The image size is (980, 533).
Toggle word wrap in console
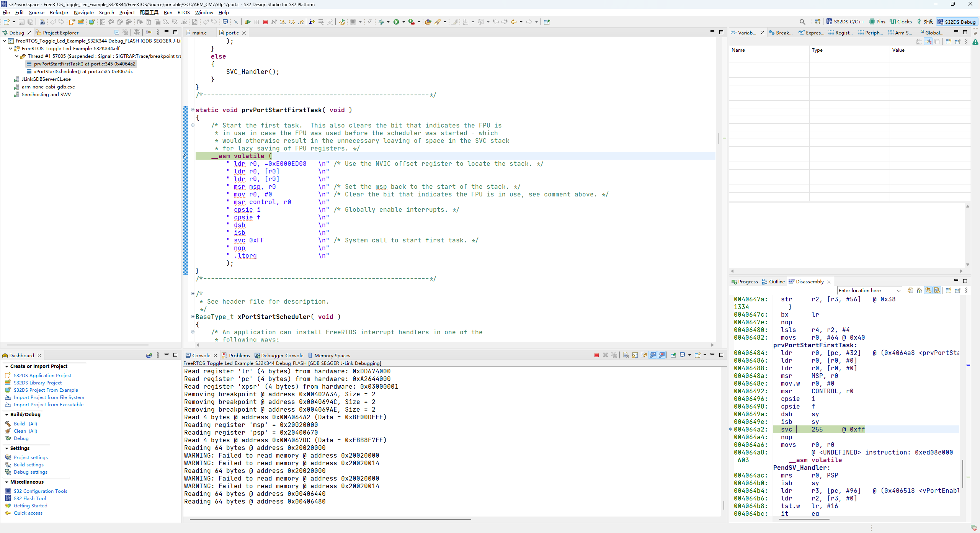(644, 355)
